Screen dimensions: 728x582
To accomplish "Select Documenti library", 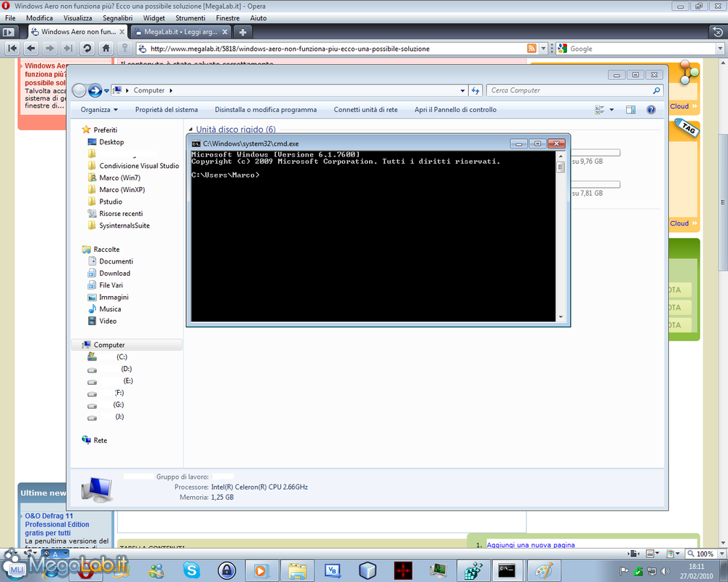I will 116,261.
